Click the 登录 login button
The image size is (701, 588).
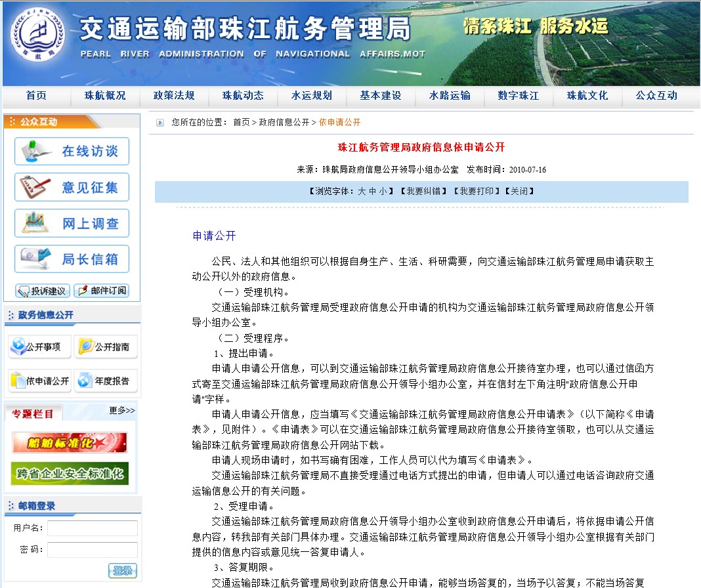click(123, 570)
